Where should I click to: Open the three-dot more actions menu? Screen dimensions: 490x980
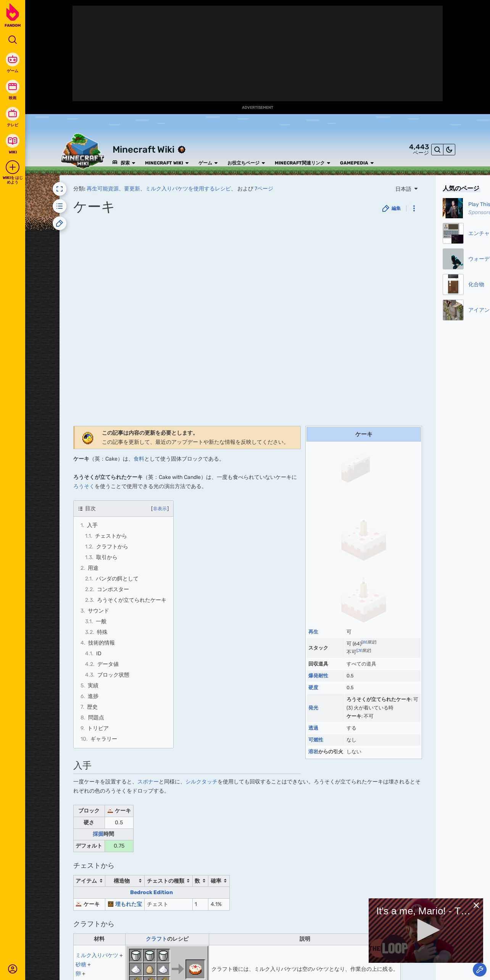click(x=414, y=208)
